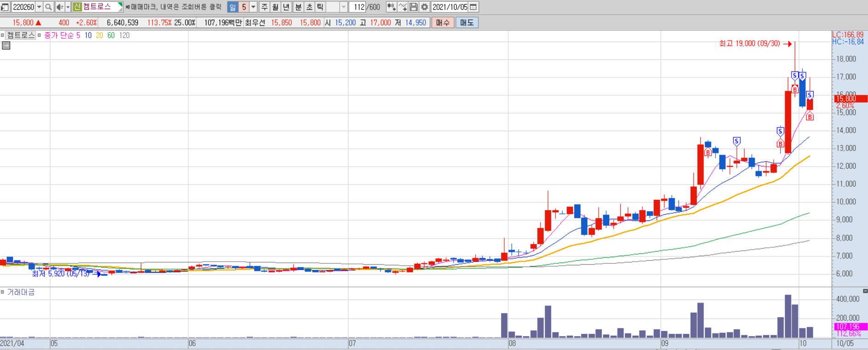Click the green 60 moving average legend
The image size is (868, 350).
(x=111, y=35)
